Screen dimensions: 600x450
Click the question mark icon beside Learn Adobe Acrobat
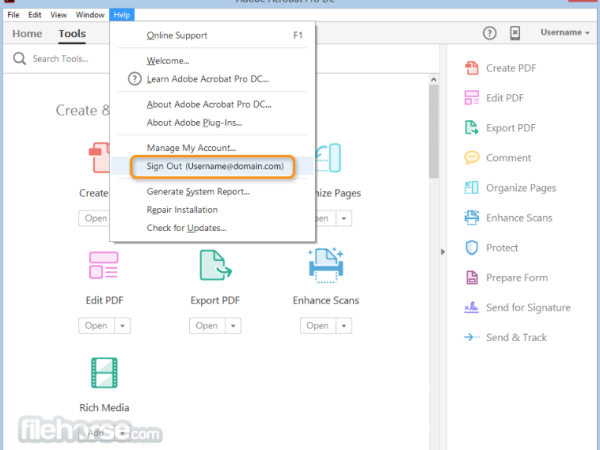(134, 79)
